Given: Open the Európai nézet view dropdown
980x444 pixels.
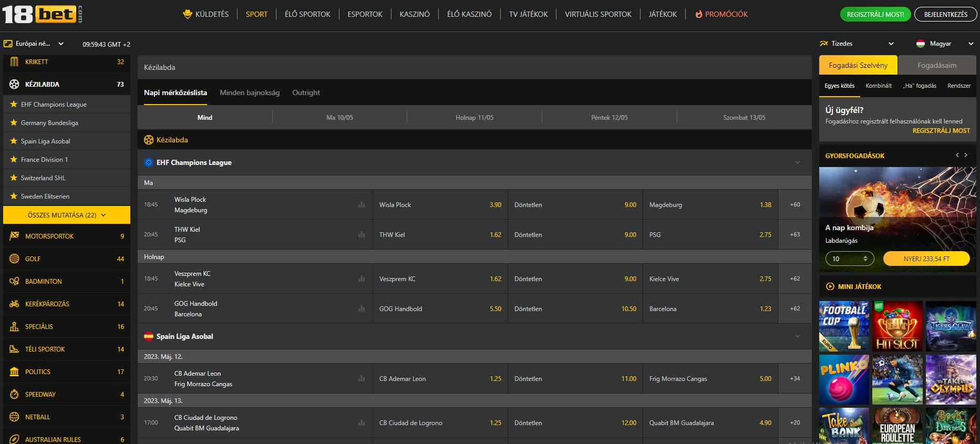Looking at the screenshot, I should pyautogui.click(x=34, y=44).
